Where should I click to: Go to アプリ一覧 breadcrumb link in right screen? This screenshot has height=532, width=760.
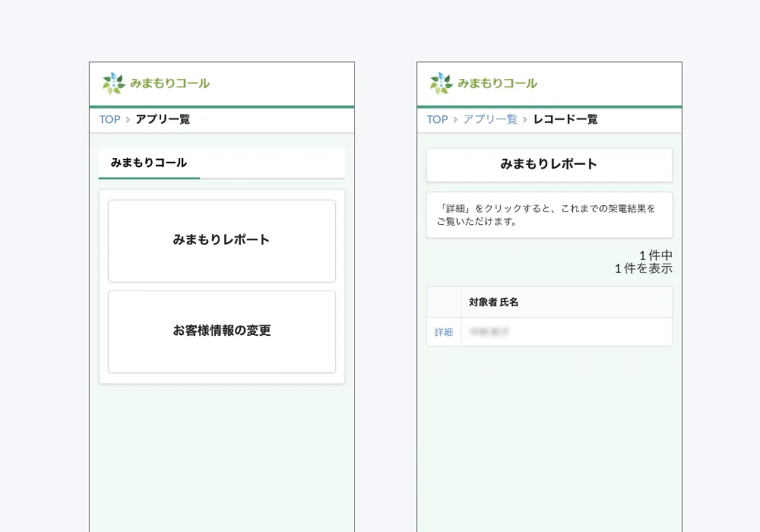[490, 119]
